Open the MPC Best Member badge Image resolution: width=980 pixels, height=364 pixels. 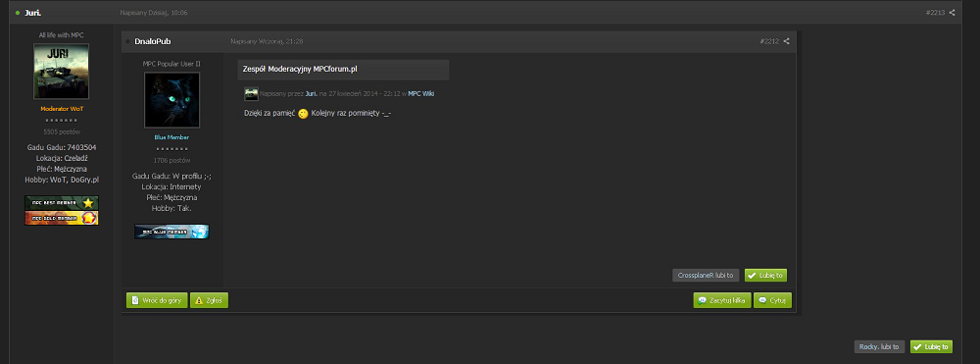tap(61, 203)
